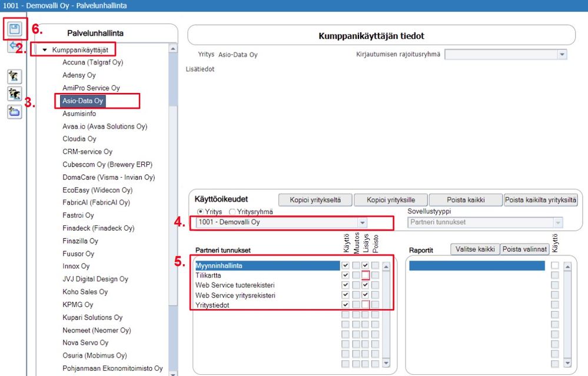588x376 pixels.
Task: Toggle Käyttö checkbox for Tilikartta
Action: tap(346, 275)
